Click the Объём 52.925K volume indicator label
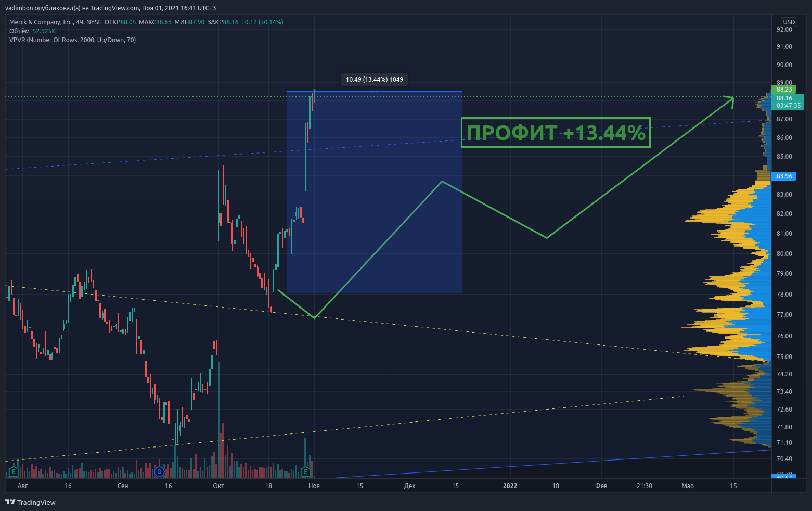The image size is (812, 511). pos(32,31)
